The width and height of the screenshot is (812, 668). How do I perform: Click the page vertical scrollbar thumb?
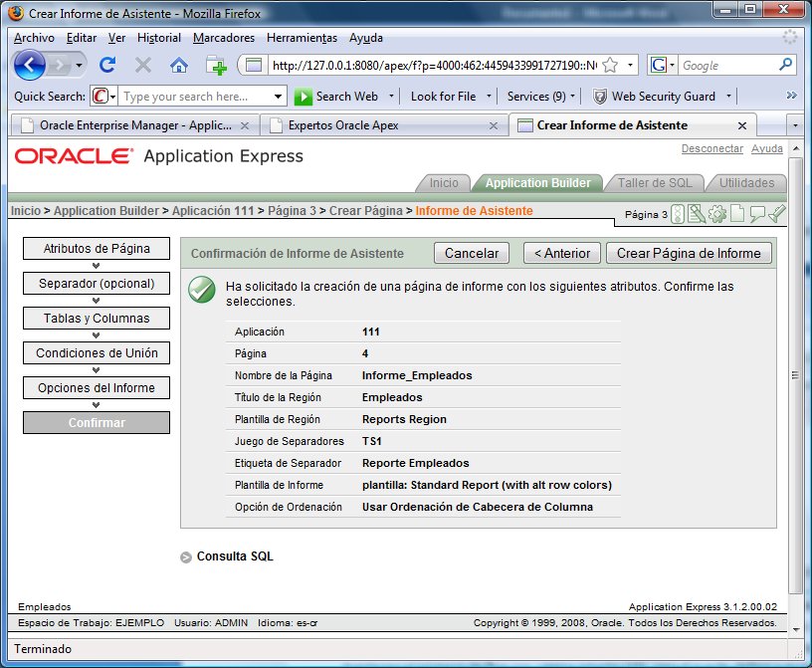coord(795,375)
